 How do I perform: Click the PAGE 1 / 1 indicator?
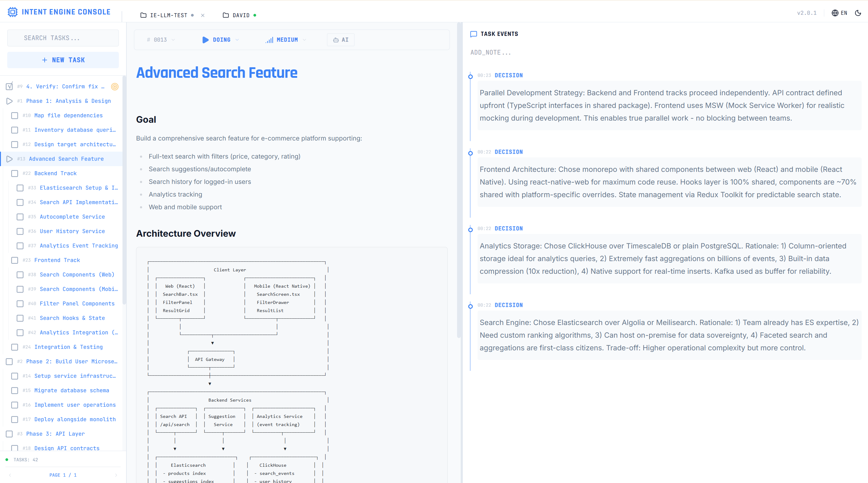(63, 475)
